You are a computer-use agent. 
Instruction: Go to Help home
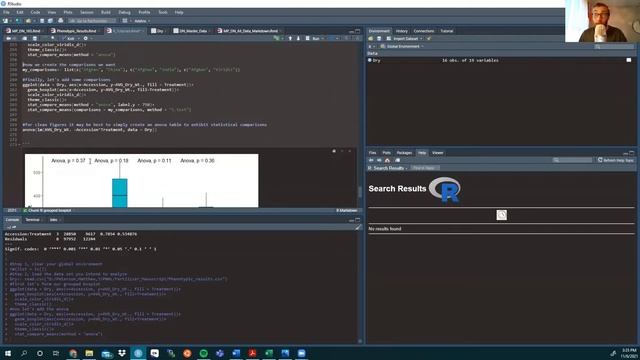click(x=387, y=160)
